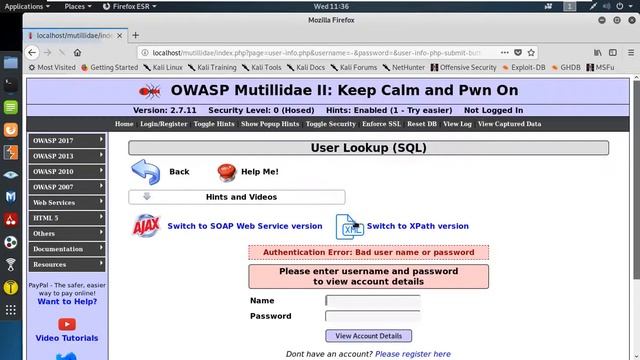Click the clock in top panel
The height and width of the screenshot is (360, 640).
(331, 6)
